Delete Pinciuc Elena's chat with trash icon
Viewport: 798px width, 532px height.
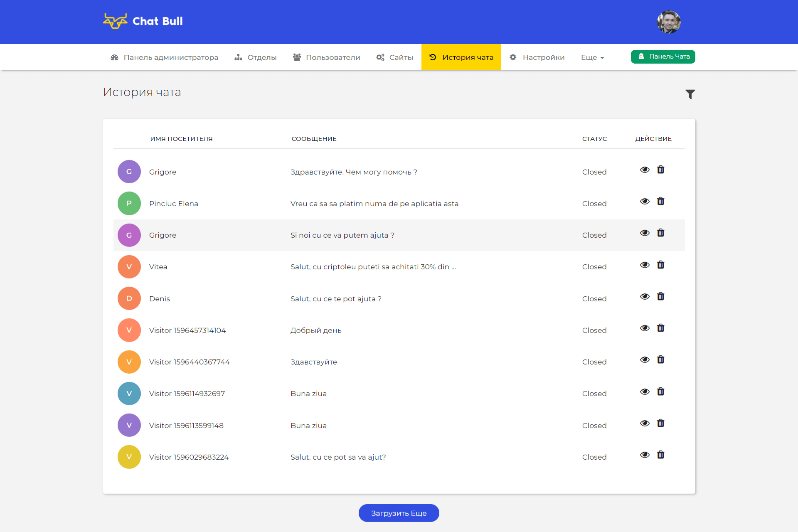660,202
